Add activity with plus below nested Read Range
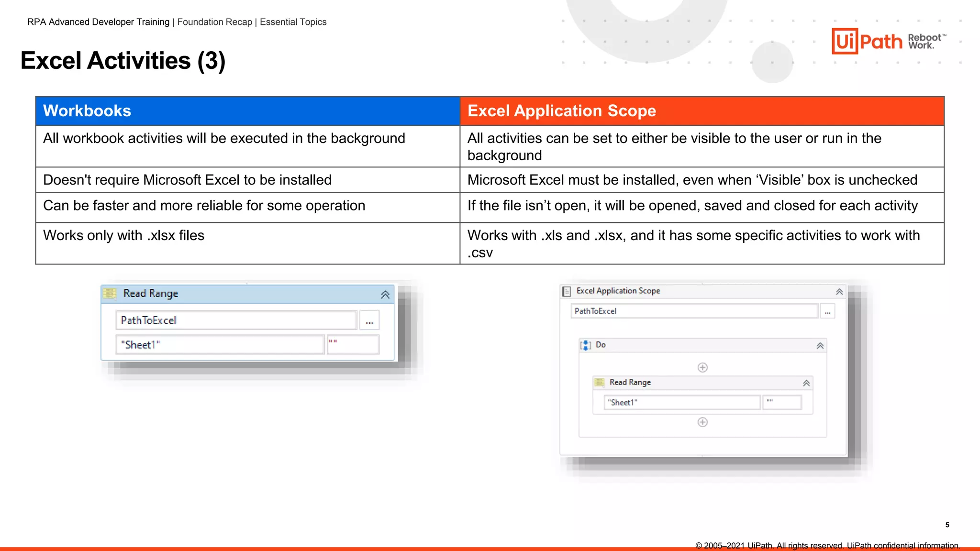This screenshot has width=980, height=551. coord(702,422)
